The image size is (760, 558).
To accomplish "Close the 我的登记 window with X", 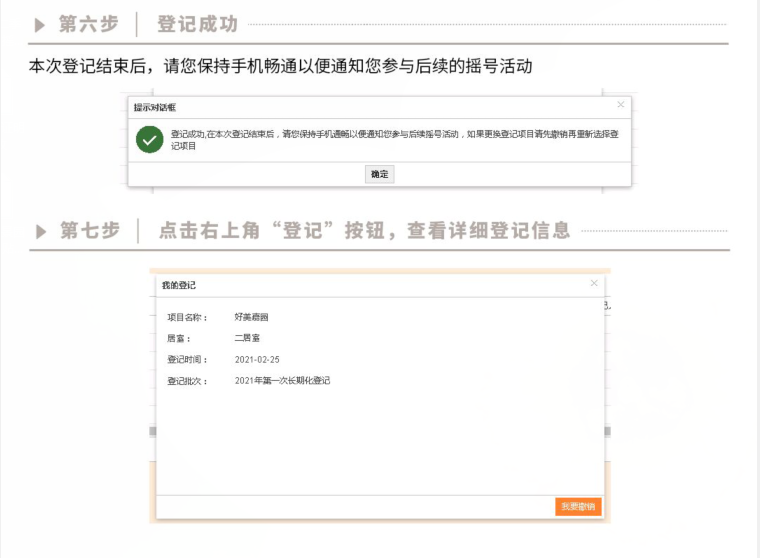I will point(593,283).
